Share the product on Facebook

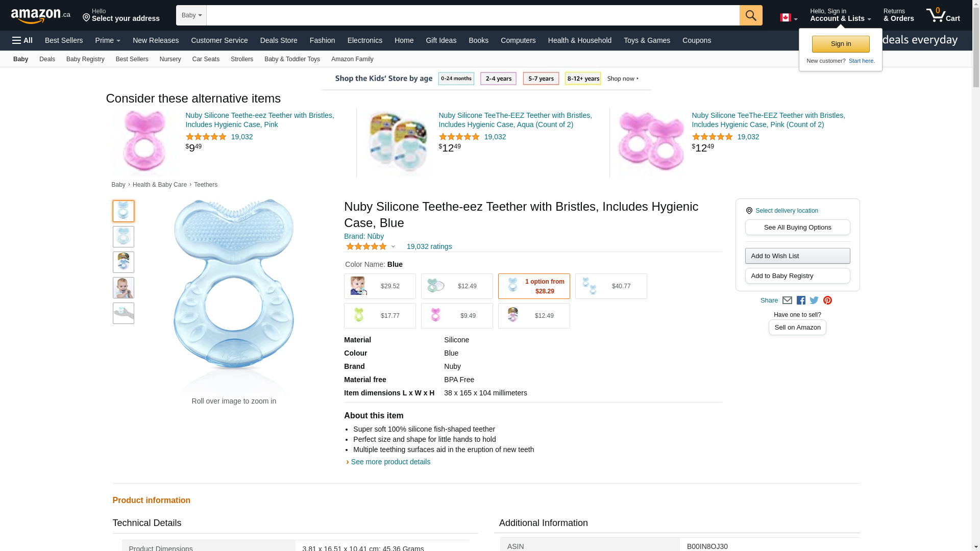[x=801, y=300]
